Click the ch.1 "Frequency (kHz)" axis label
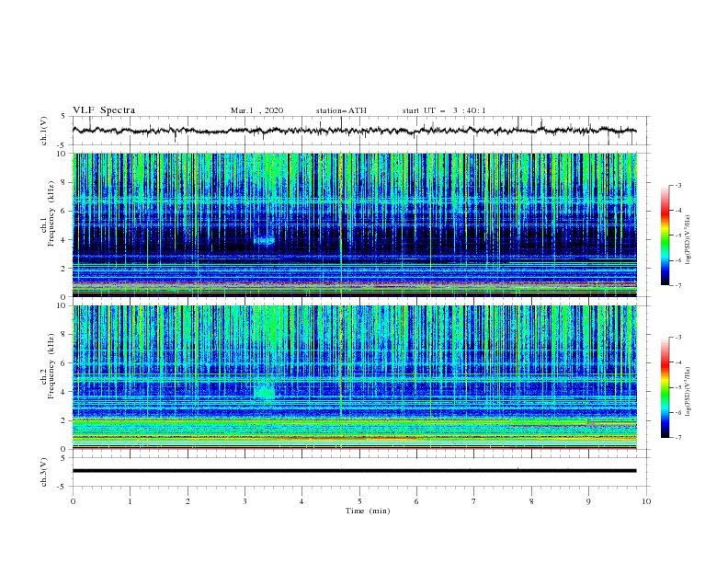This screenshot has width=728, height=563. (x=51, y=213)
